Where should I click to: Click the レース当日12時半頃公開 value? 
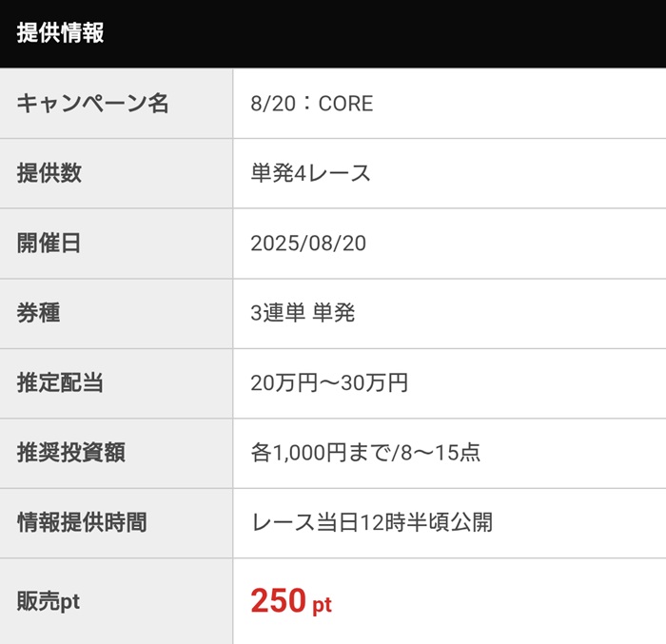(371, 522)
